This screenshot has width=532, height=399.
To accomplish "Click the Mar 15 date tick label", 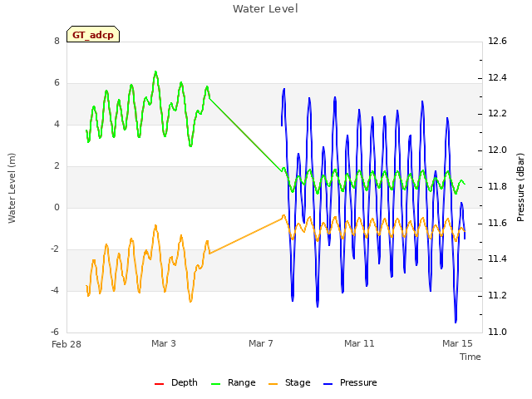I will [x=457, y=343].
